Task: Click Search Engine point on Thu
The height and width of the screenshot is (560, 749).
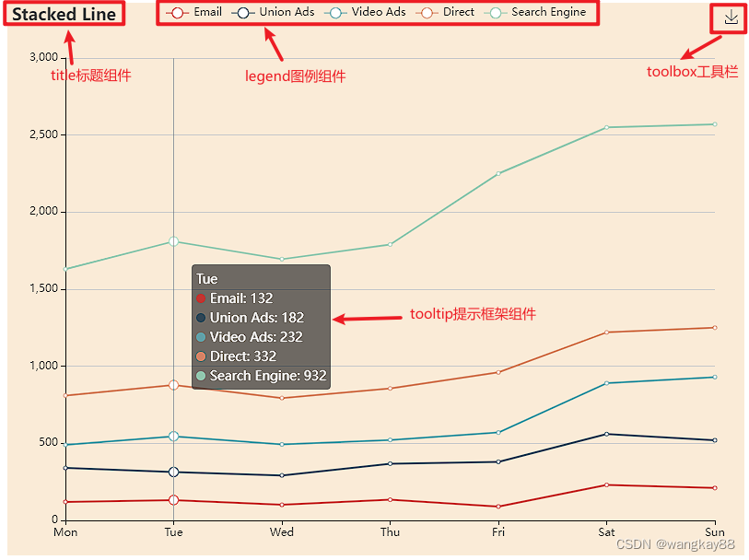Action: (x=391, y=244)
